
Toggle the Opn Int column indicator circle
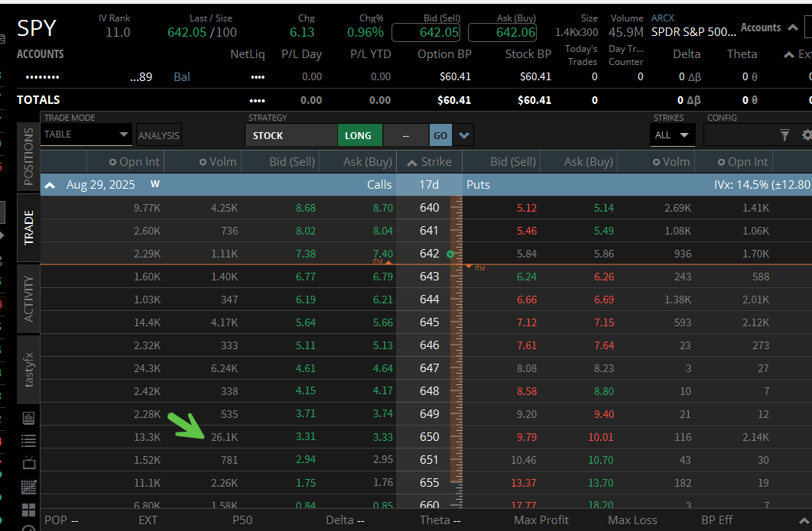click(115, 161)
